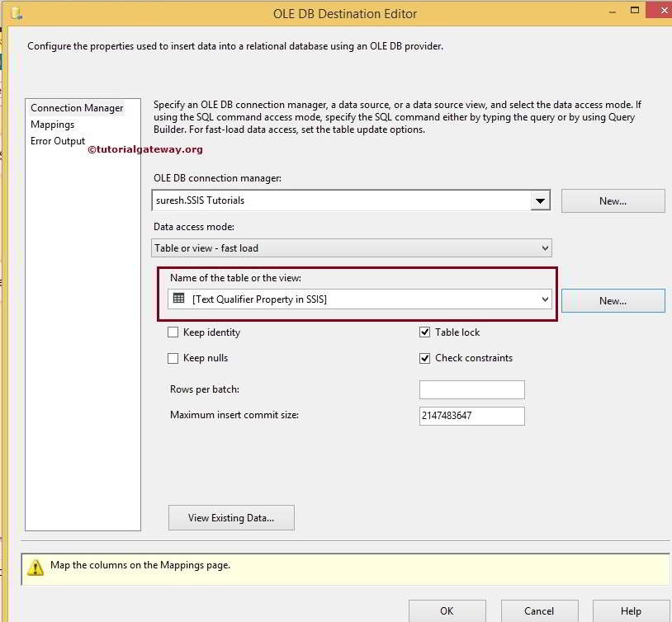Open the OLE DB connection manager dropdown
The width and height of the screenshot is (672, 622).
pos(541,200)
